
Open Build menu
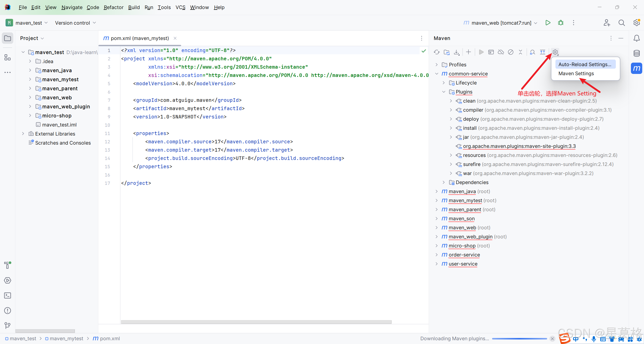[x=134, y=7]
